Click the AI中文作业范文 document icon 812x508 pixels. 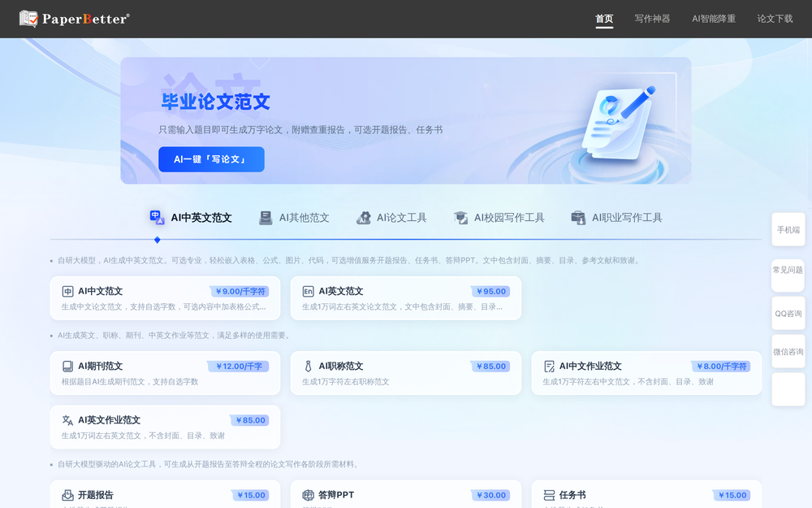(549, 367)
